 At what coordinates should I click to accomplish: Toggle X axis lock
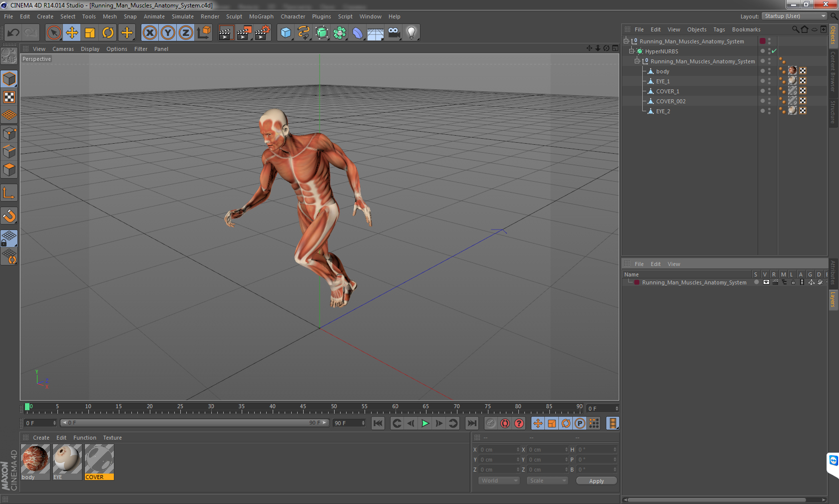click(x=150, y=33)
